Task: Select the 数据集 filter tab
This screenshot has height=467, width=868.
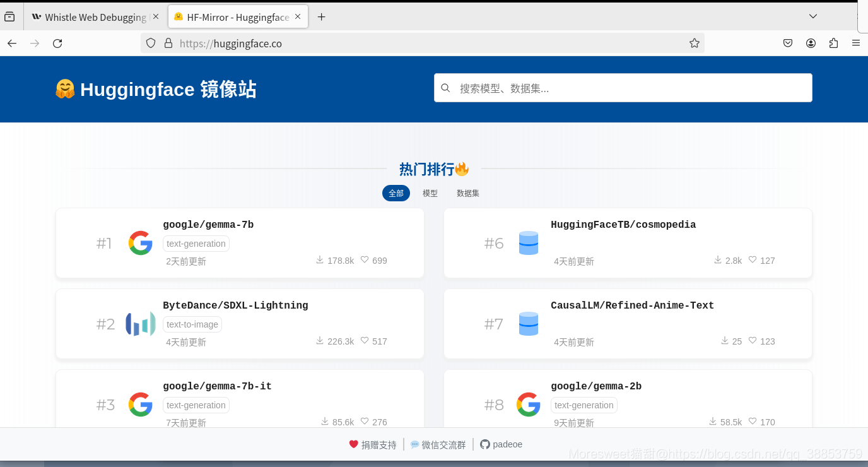Action: click(x=468, y=193)
